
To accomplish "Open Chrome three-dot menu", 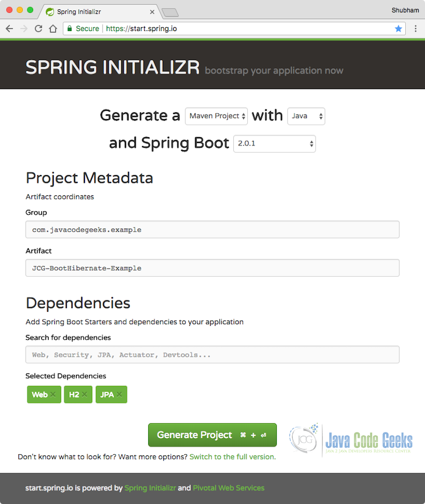I will pos(416,28).
